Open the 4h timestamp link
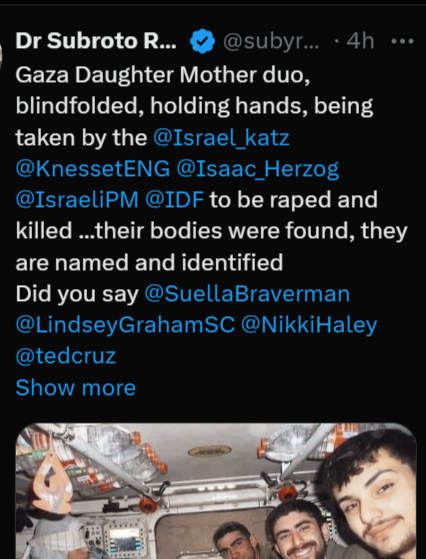The width and height of the screenshot is (426, 559). [x=360, y=41]
